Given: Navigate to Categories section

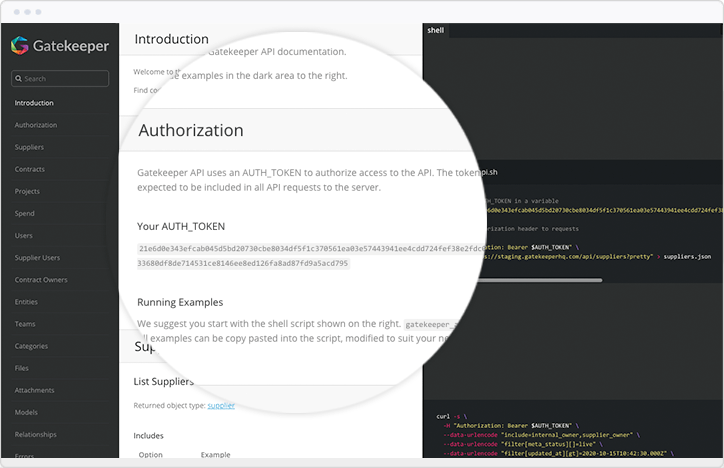Looking at the screenshot, I should (31, 347).
